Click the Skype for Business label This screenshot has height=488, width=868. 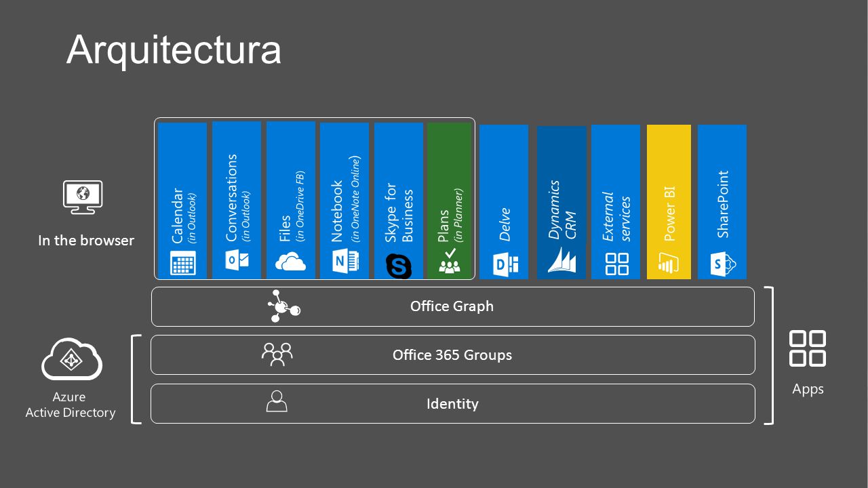(x=399, y=213)
